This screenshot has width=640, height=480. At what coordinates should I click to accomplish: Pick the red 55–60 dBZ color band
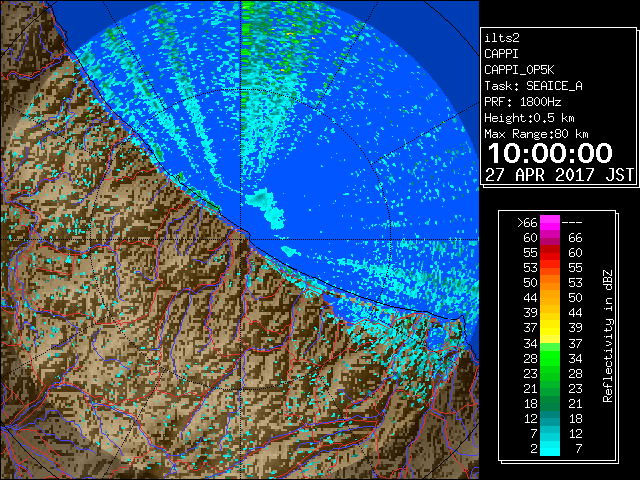coord(550,253)
